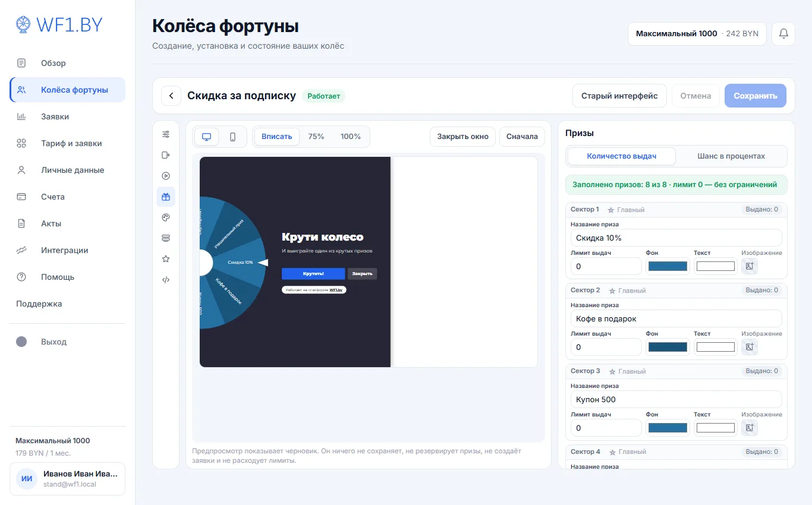Click the Интеграции link icon
The height and width of the screenshot is (505, 812).
21,250
